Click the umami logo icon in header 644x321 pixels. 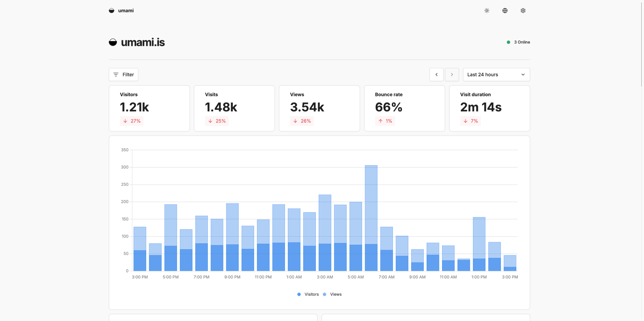click(x=111, y=11)
